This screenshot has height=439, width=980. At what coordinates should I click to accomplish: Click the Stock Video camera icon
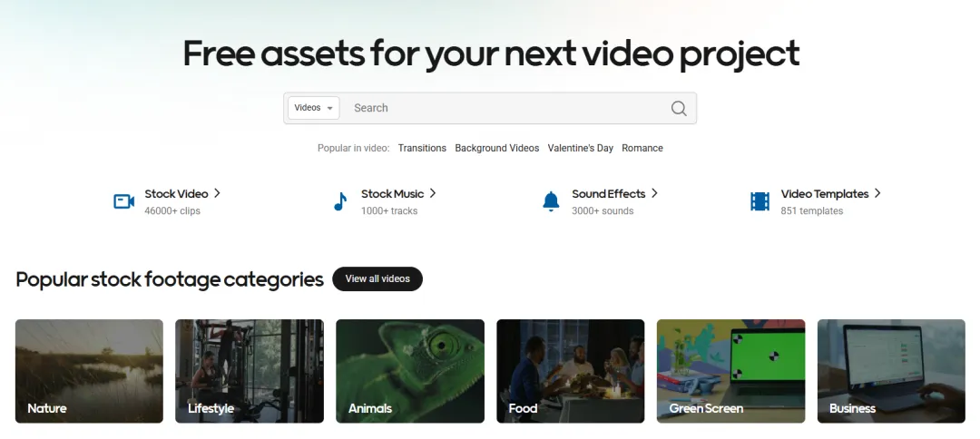123,201
